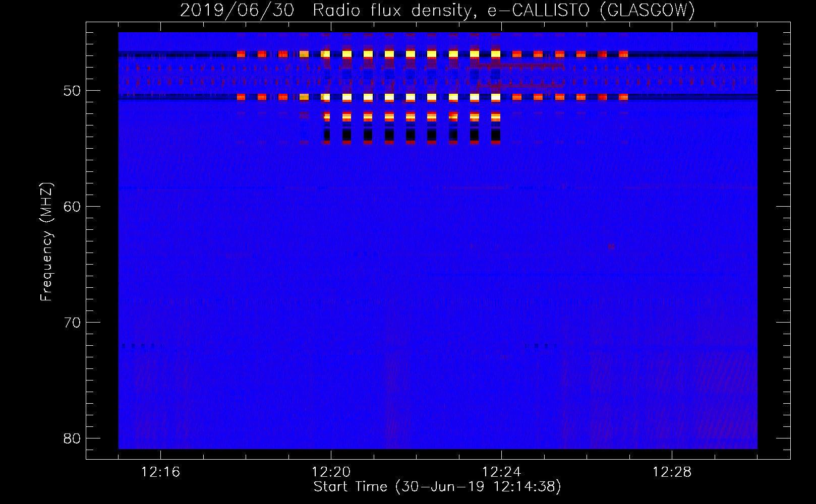This screenshot has height=504, width=816.
Task: Click the 12:24 time axis label
Action: coord(501,472)
